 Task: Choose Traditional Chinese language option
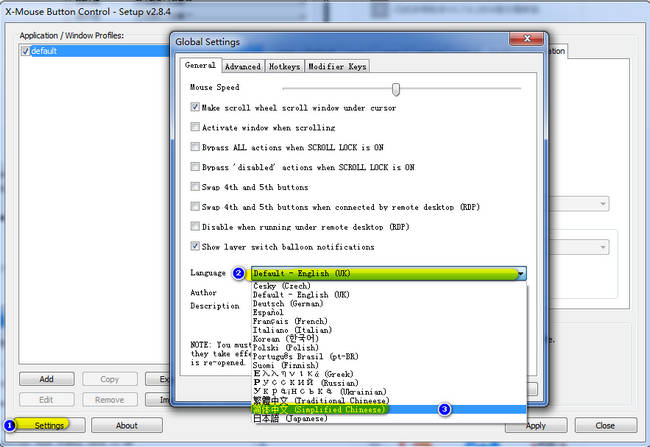[389, 401]
